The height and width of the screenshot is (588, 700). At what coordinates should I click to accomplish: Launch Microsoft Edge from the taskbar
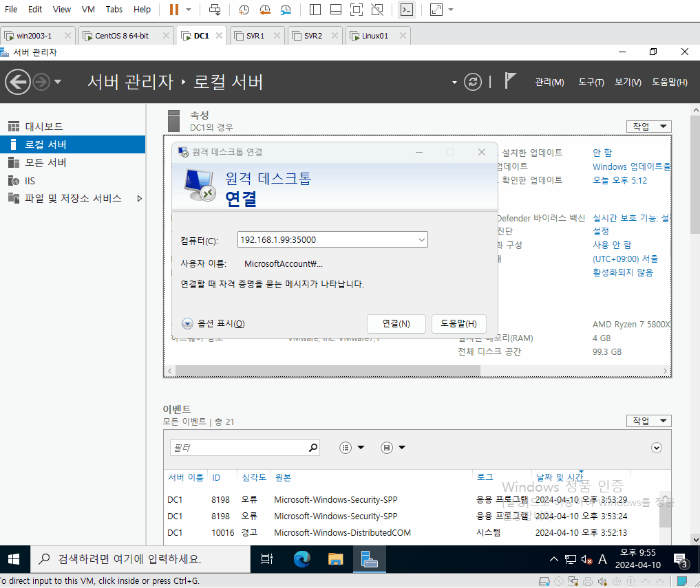(302, 559)
